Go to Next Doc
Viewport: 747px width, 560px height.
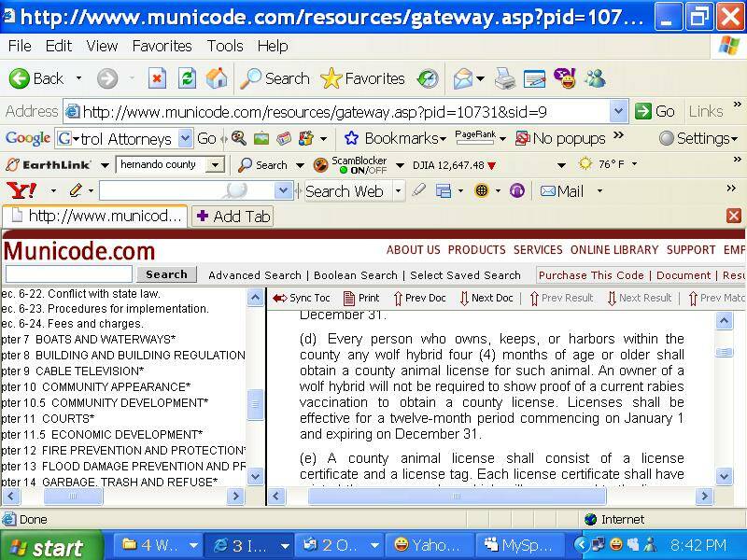click(486, 298)
